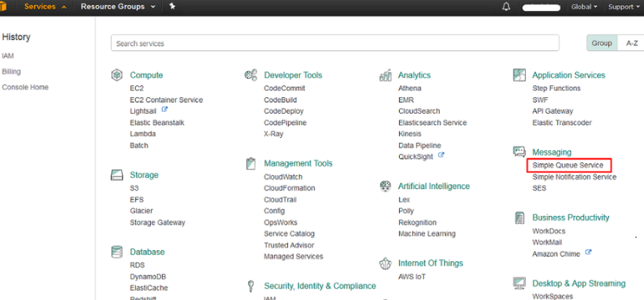644x300 pixels.
Task: Click the Analytics category icon
Action: pyautogui.click(x=385, y=75)
